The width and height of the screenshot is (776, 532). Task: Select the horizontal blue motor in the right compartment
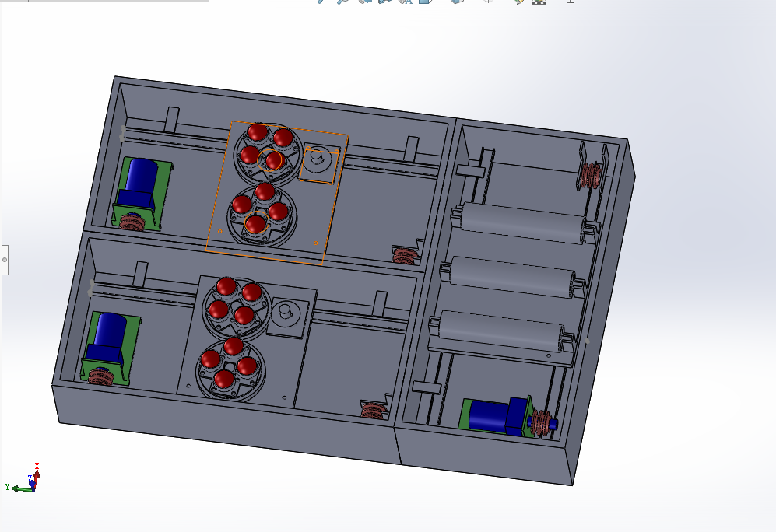click(500, 415)
